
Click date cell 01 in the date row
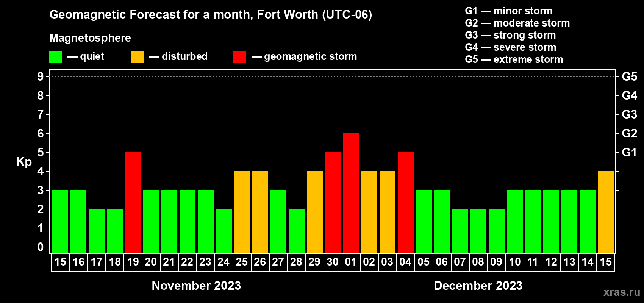(x=351, y=262)
